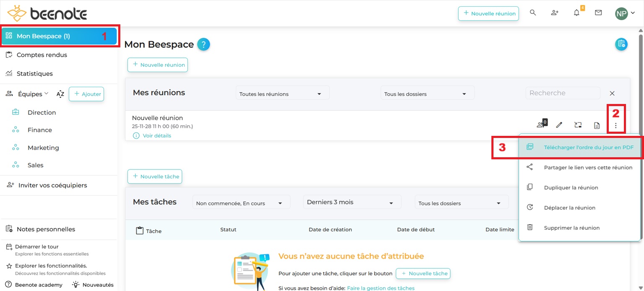Click the A-Z sort teams icon
Viewport: 644px width, 291px height.
click(x=60, y=94)
